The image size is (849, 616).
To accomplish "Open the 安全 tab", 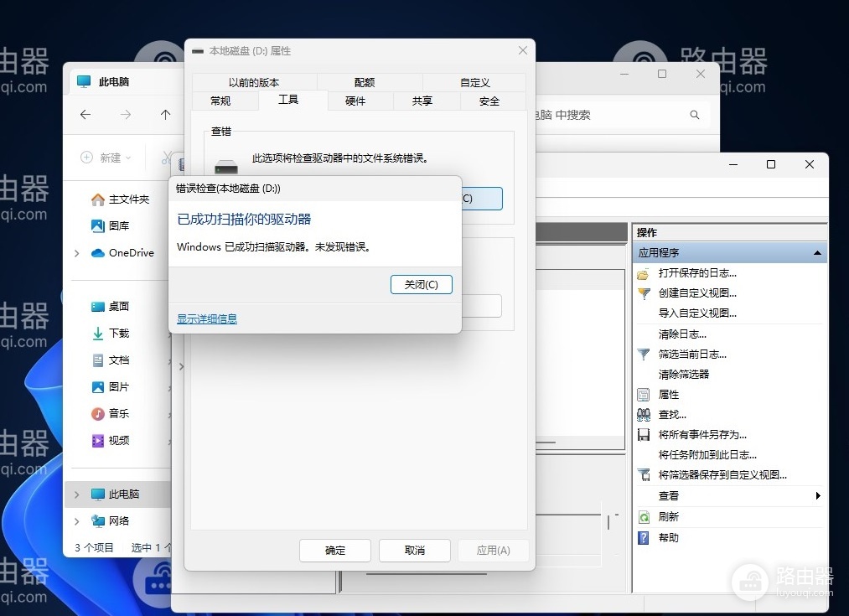I will point(489,101).
